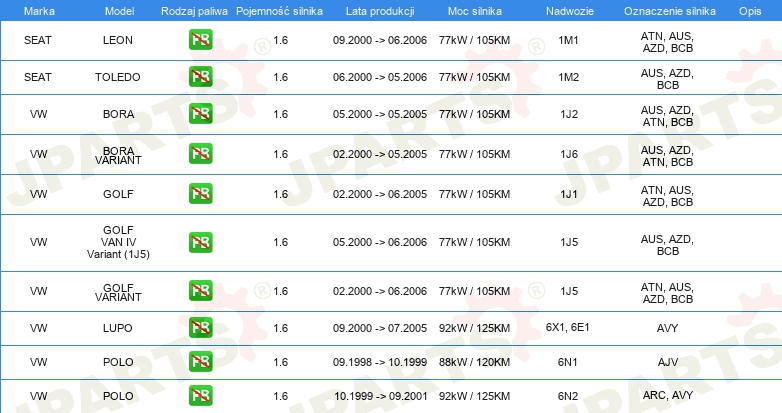782x413 pixels.
Task: Click the 88kW / 120KM engine power cell
Action: 474,362
